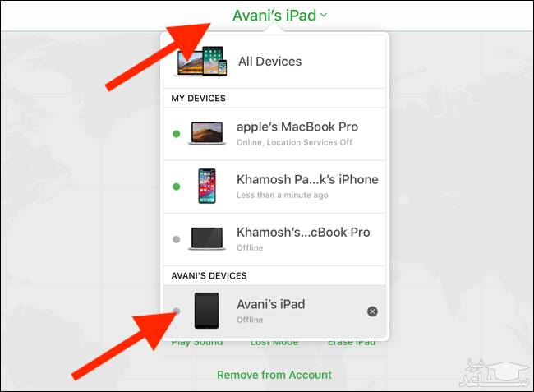This screenshot has height=392, width=534.
Task: Choose Khamosh Pa...k's iPhone entry
Action: [x=275, y=187]
